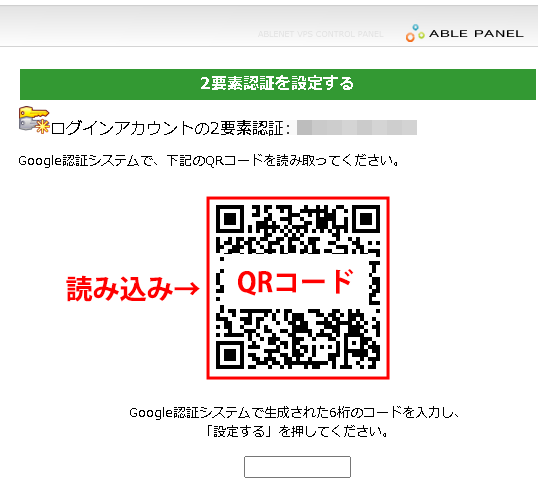The height and width of the screenshot is (494, 544).
Task: Click the ABLE PANEL logo
Action: pos(464,33)
